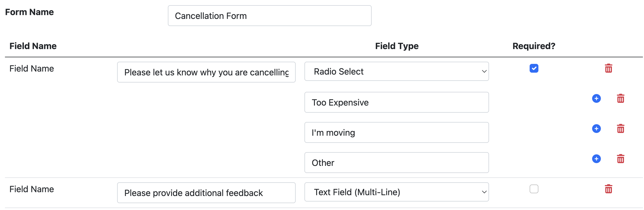644x210 pixels.
Task: Click plus icon beside Too Expensive option
Action: pyautogui.click(x=596, y=98)
